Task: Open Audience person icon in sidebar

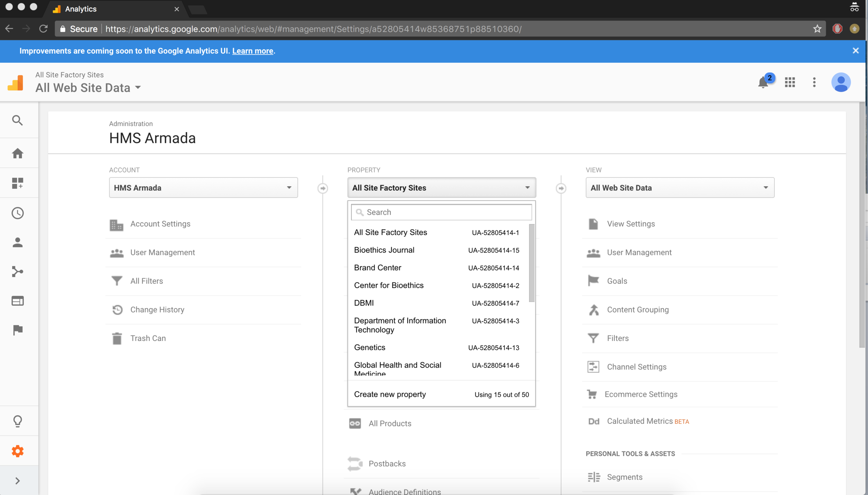Action: pyautogui.click(x=17, y=242)
